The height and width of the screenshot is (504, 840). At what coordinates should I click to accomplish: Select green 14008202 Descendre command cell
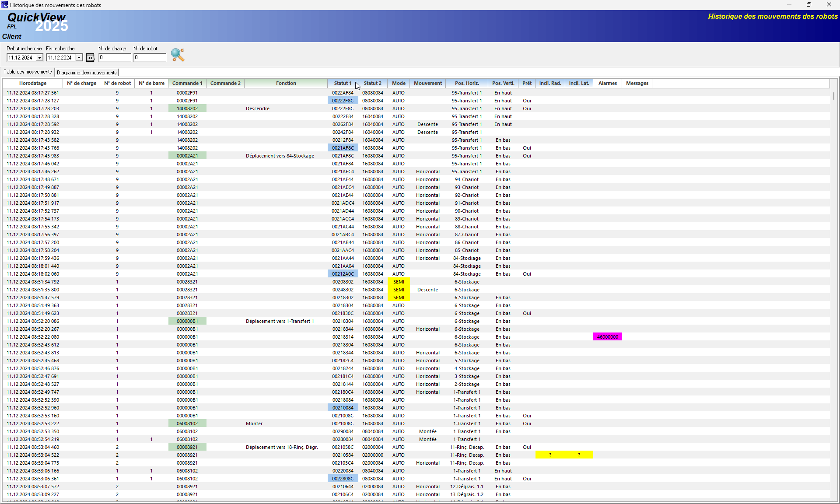tap(187, 108)
